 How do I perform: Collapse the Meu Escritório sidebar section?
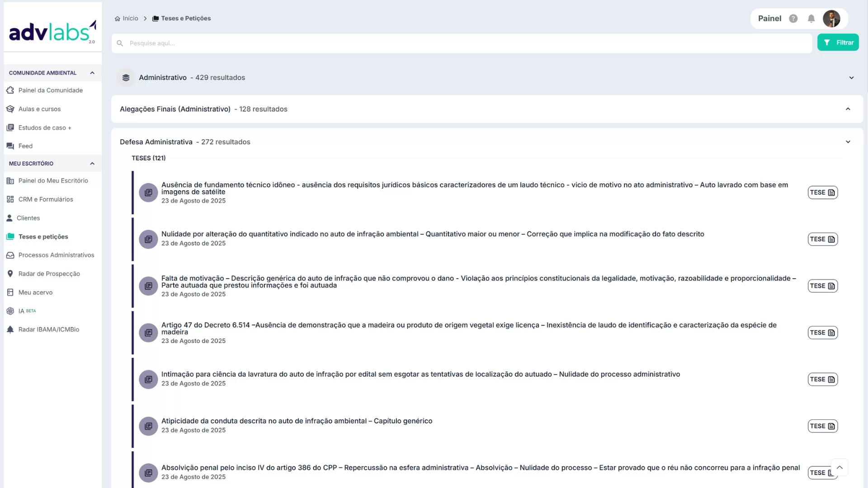pos(92,164)
